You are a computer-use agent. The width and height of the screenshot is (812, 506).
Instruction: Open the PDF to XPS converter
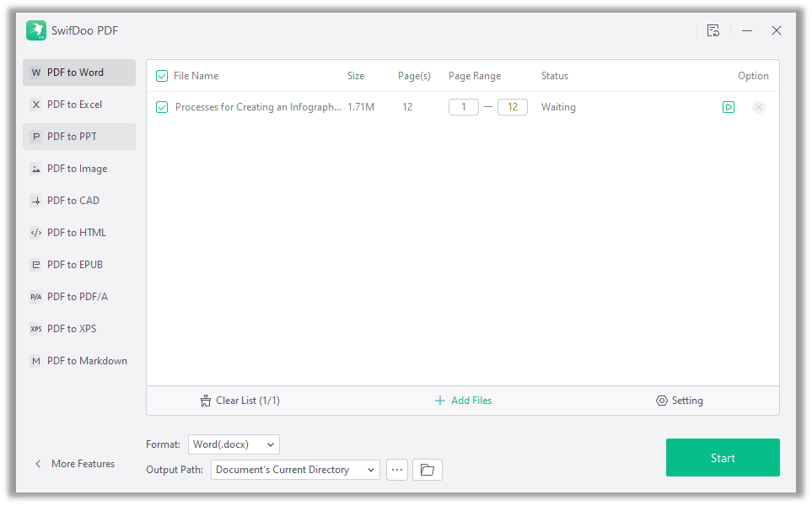tap(79, 330)
